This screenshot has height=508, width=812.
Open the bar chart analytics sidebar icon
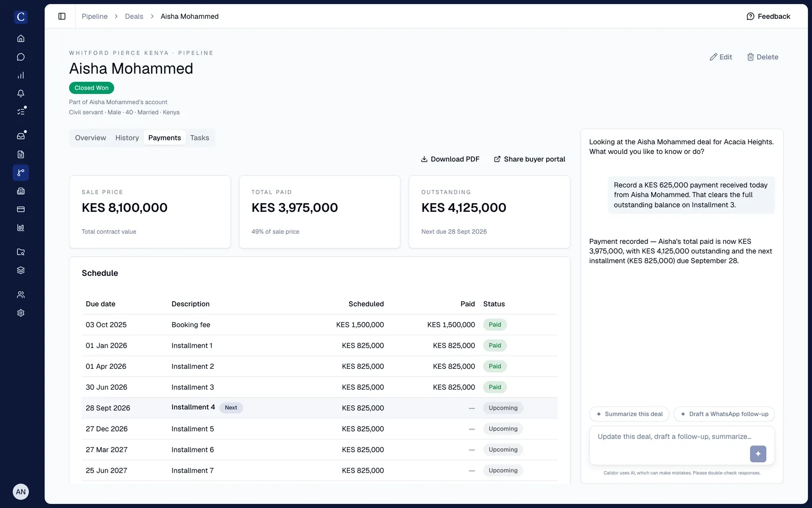coord(21,75)
